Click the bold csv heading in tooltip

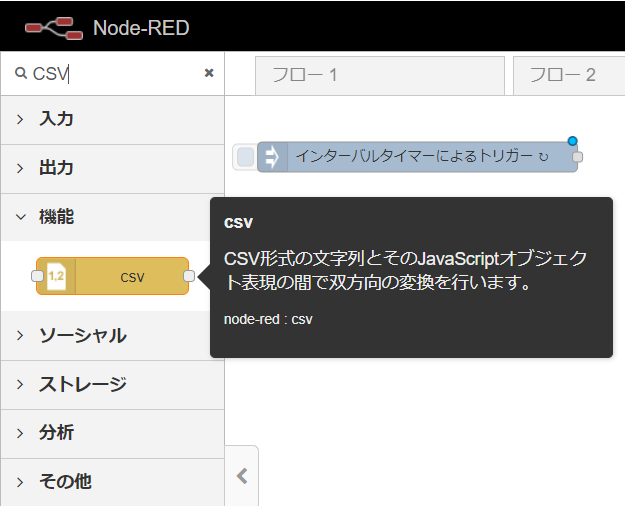pos(238,222)
